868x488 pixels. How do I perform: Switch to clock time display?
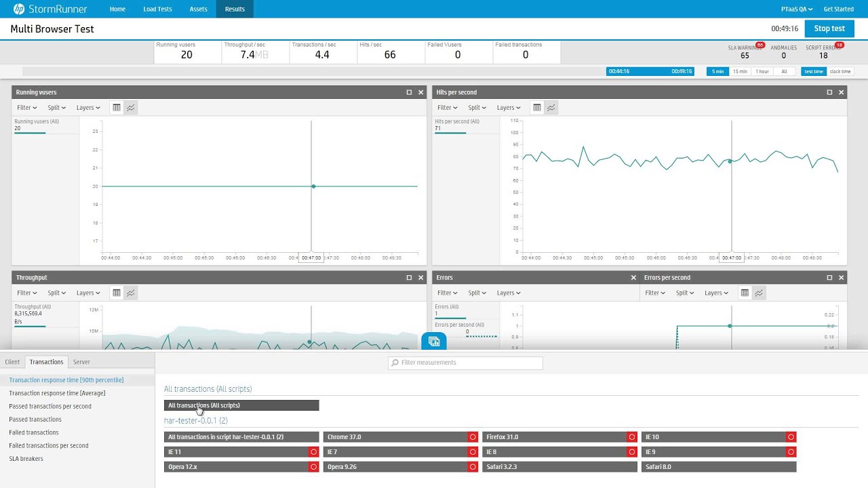pos(840,71)
